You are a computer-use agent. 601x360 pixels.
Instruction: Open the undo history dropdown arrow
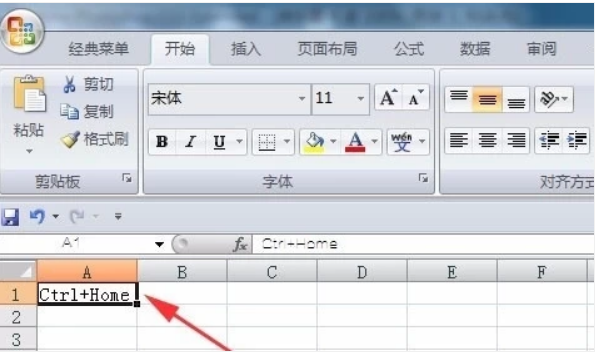pos(56,217)
